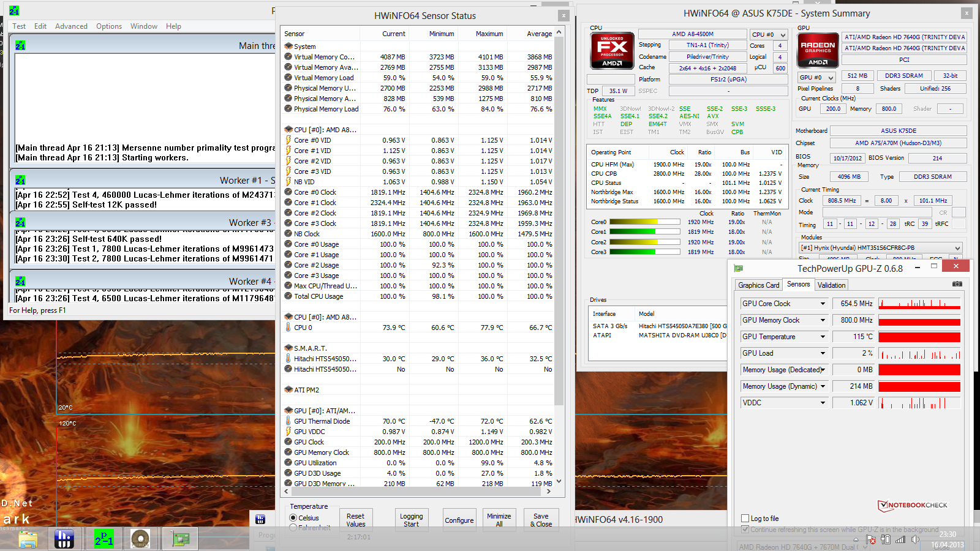Click the System group icon in sensor list

coord(288,47)
